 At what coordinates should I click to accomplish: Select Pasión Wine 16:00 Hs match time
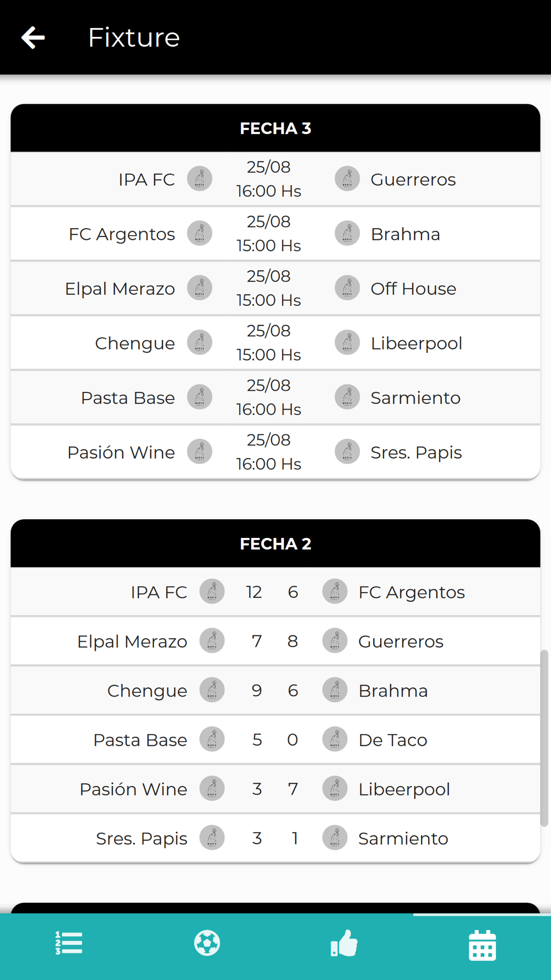coord(269,464)
